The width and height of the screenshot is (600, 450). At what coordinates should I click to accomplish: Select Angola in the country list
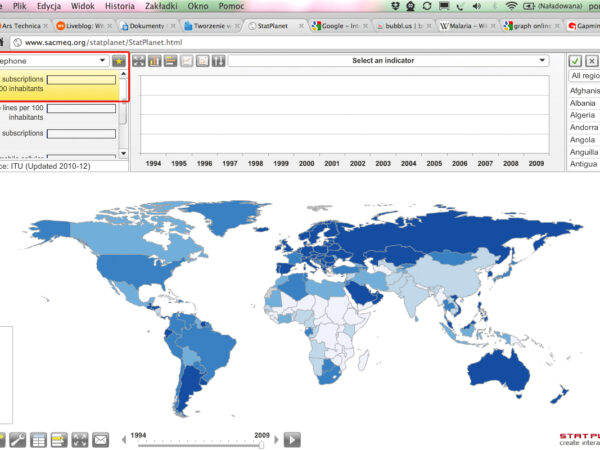click(x=583, y=140)
